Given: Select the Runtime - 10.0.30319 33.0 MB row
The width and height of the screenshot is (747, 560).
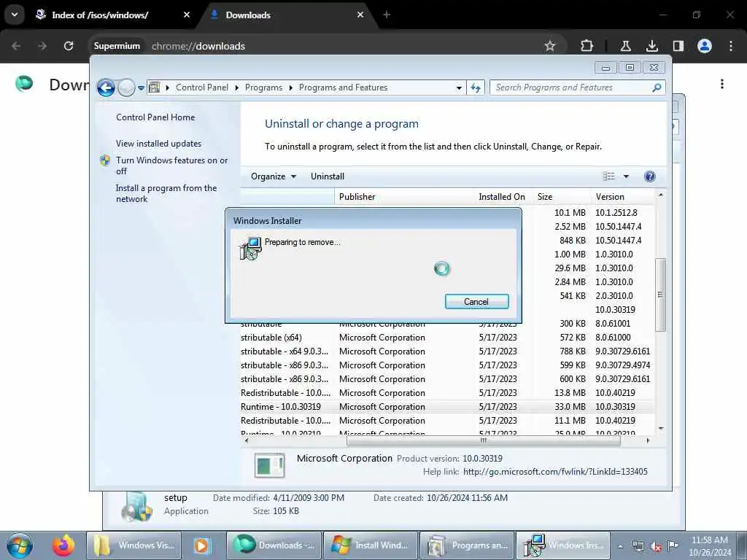Looking at the screenshot, I should (x=447, y=407).
